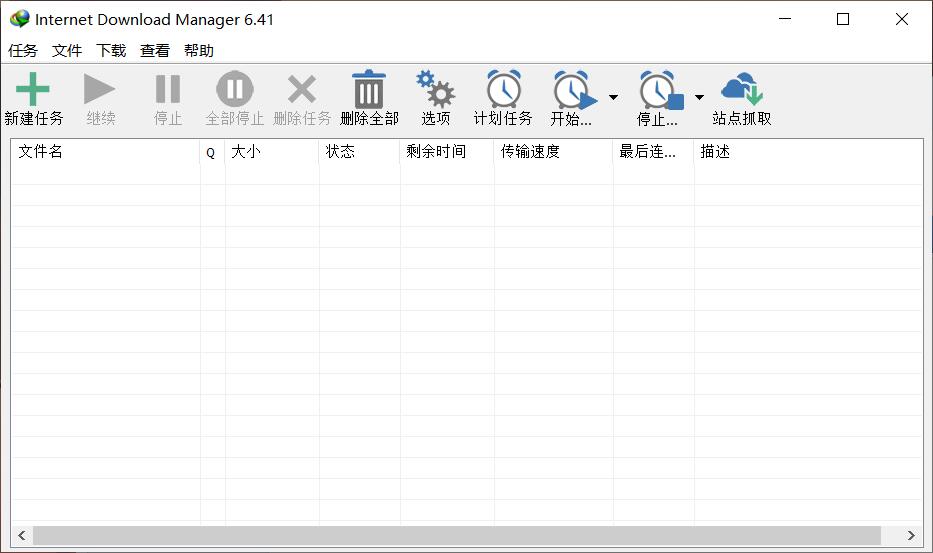Expand the 停止 queue dropdown arrow

[x=700, y=97]
